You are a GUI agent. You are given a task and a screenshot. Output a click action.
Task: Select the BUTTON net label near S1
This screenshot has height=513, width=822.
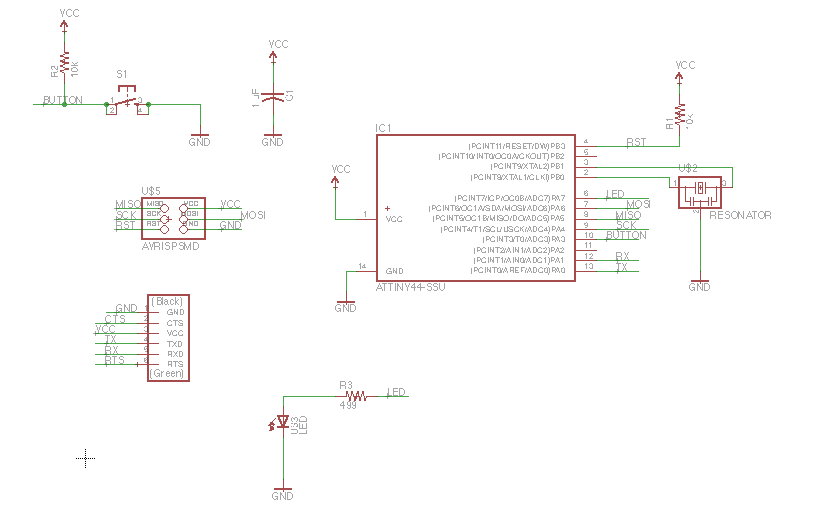(63, 100)
